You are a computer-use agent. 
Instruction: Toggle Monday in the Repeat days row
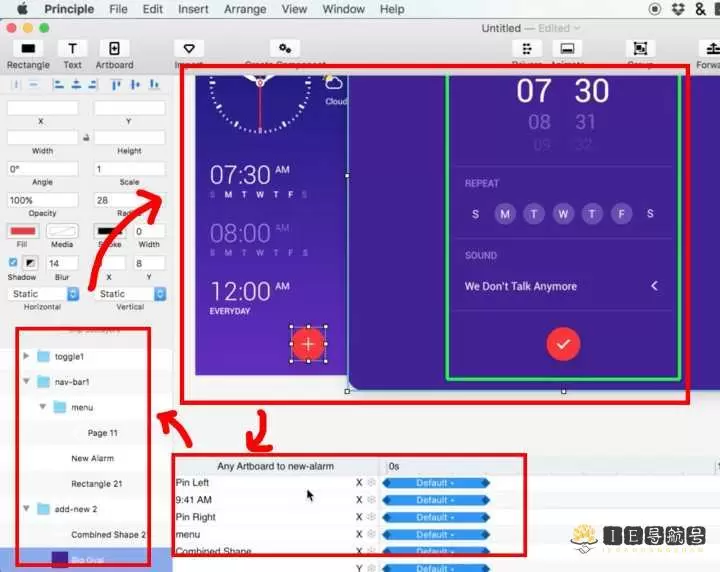coord(505,214)
